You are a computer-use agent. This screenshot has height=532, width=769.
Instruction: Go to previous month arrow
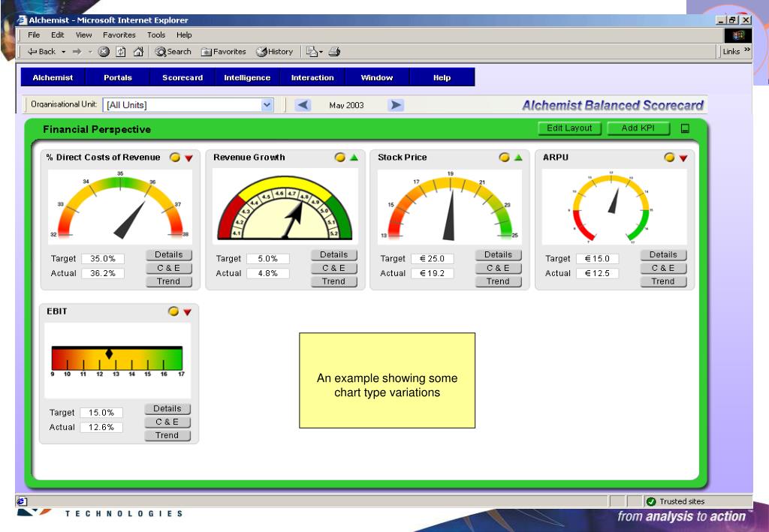coord(303,105)
